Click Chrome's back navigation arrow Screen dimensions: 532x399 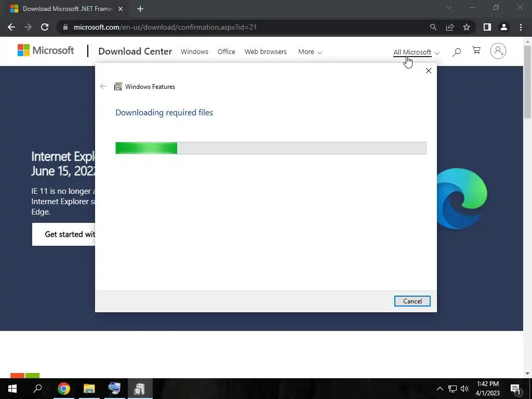[11, 27]
